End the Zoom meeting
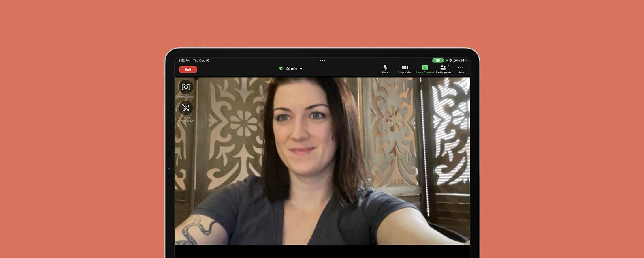 [x=188, y=69]
